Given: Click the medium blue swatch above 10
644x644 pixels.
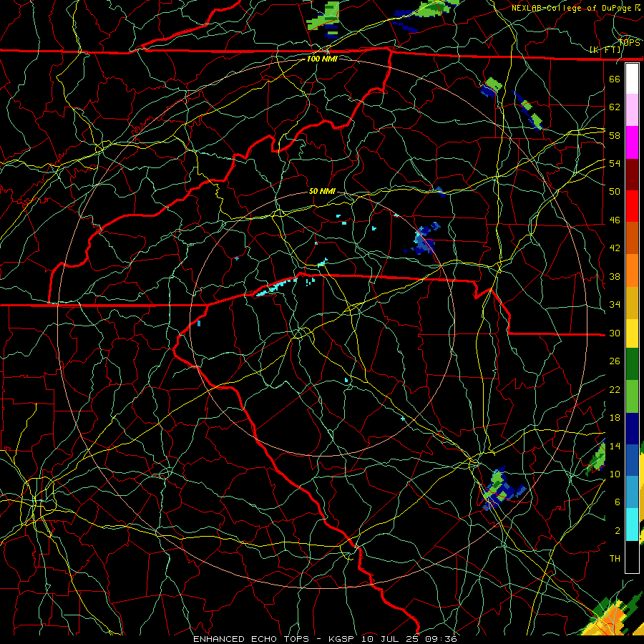Looking at the screenshot, I should click(x=632, y=460).
